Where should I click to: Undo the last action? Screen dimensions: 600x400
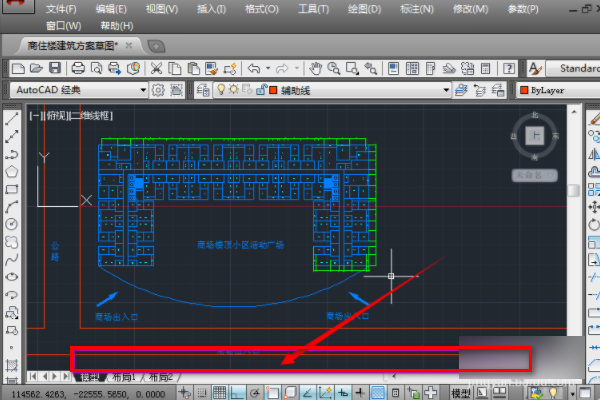[x=254, y=69]
